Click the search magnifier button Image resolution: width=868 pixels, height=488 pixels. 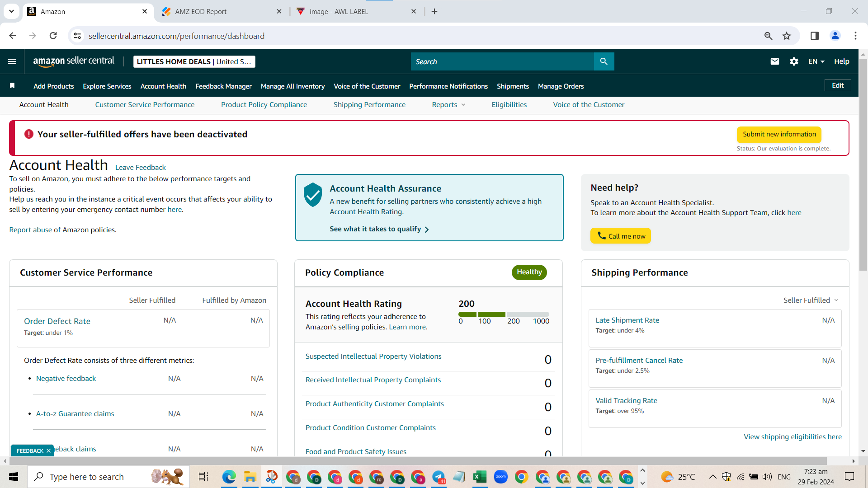click(x=604, y=61)
